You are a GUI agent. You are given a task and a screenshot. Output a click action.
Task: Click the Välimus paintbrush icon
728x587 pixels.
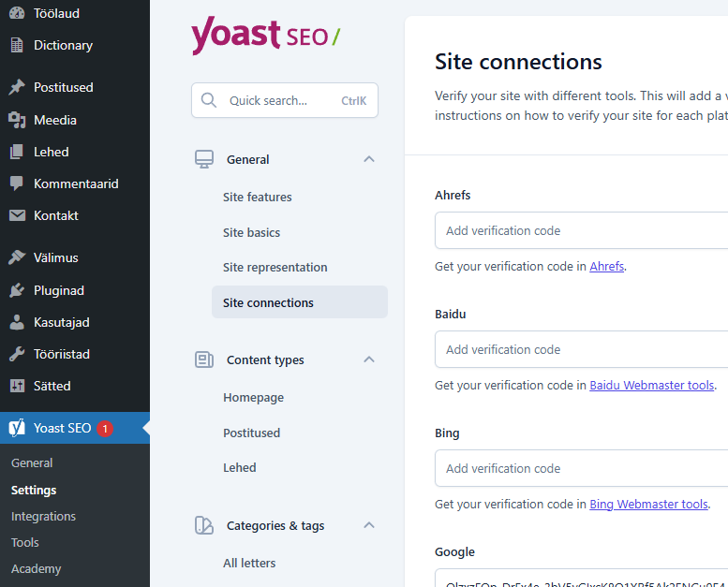17,257
